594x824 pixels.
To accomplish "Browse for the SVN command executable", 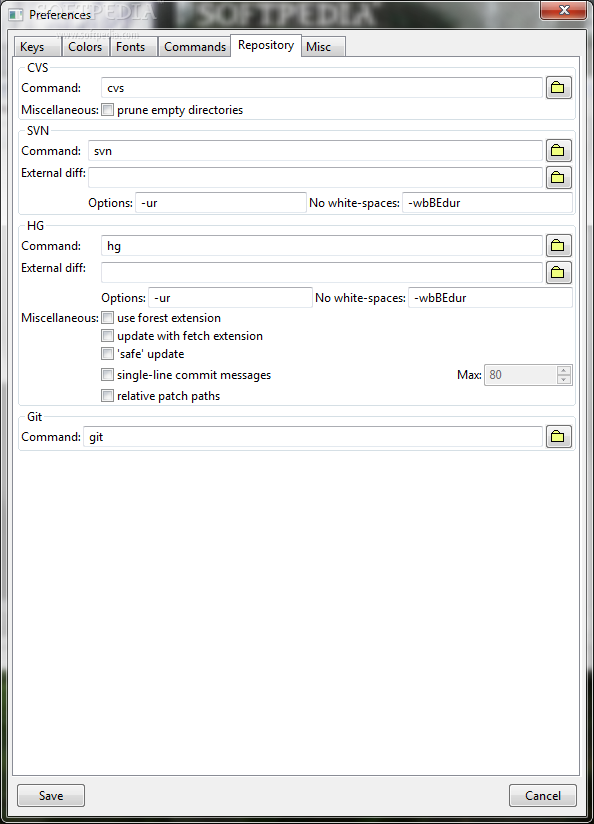I will pyautogui.click(x=558, y=151).
